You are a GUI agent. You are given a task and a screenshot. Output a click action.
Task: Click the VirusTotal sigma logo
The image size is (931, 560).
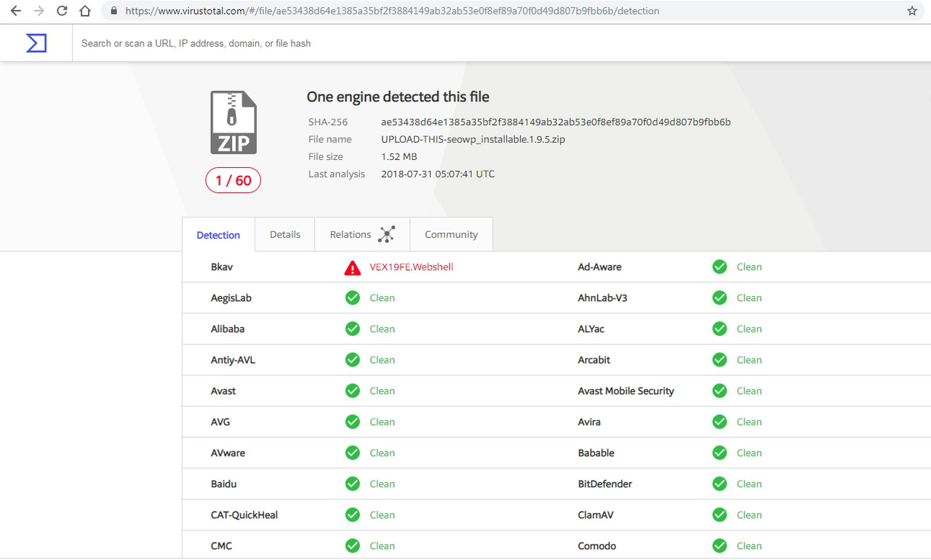point(36,43)
